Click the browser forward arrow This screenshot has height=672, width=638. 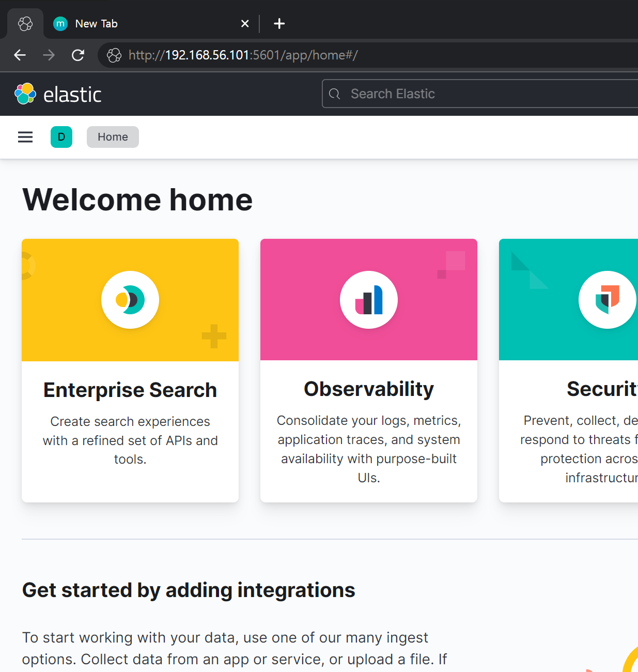[49, 55]
